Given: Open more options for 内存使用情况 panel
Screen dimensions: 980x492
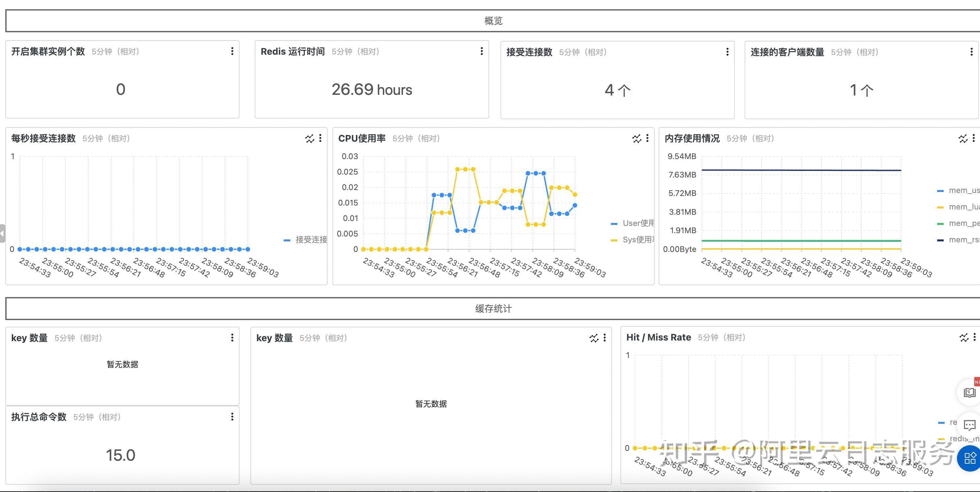Looking at the screenshot, I should pyautogui.click(x=973, y=138).
